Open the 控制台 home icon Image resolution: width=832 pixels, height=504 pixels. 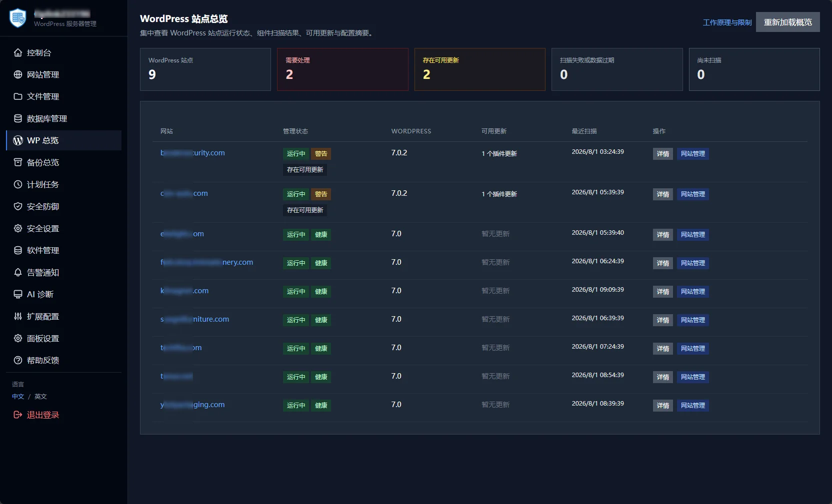[18, 52]
